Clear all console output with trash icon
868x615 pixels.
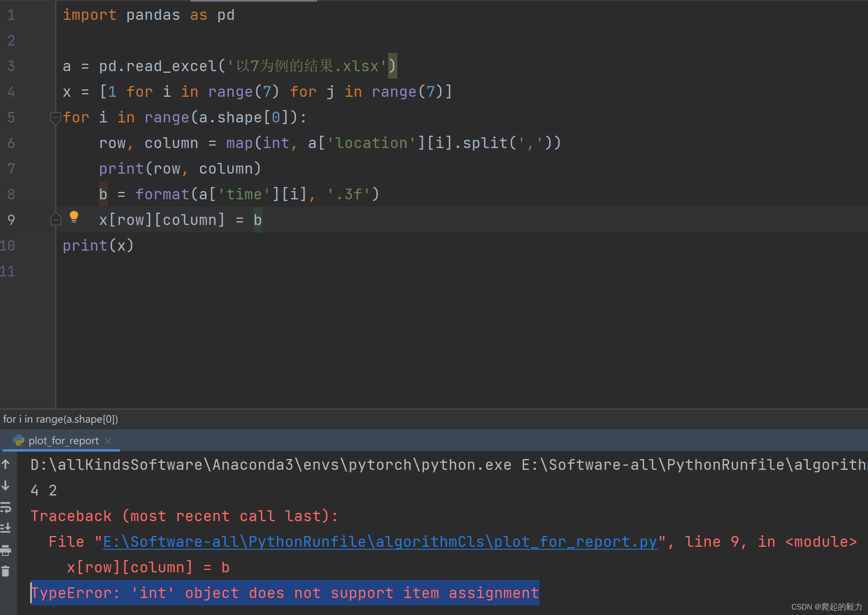(6, 571)
